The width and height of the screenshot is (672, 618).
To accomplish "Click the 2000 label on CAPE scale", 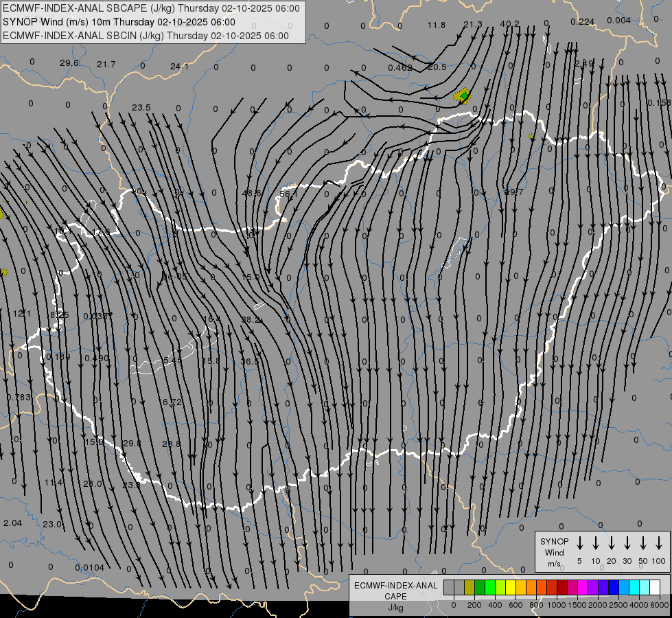I will click(597, 605).
